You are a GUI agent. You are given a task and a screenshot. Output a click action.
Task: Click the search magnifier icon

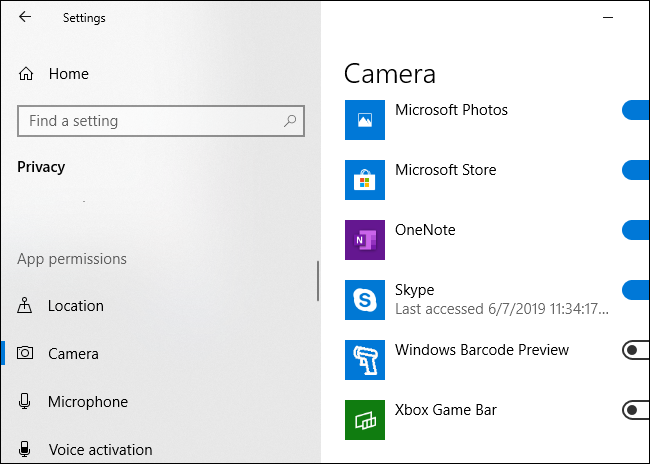[290, 121]
